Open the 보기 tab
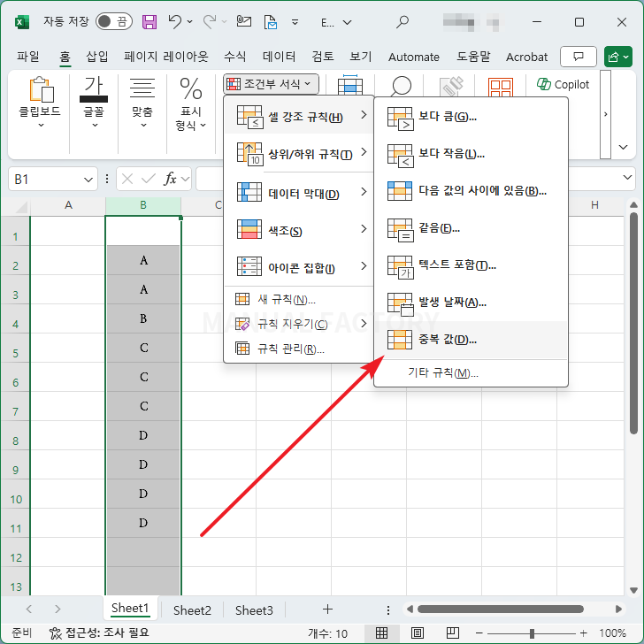 (361, 57)
